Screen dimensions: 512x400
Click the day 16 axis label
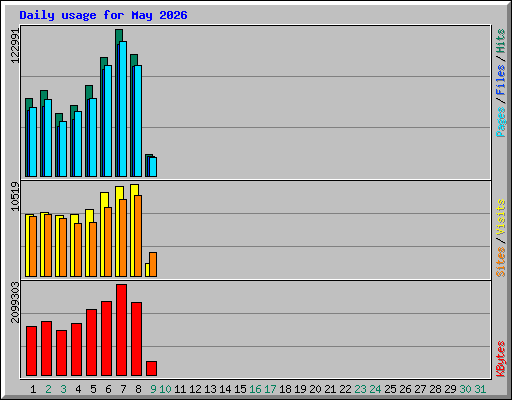tap(255, 389)
